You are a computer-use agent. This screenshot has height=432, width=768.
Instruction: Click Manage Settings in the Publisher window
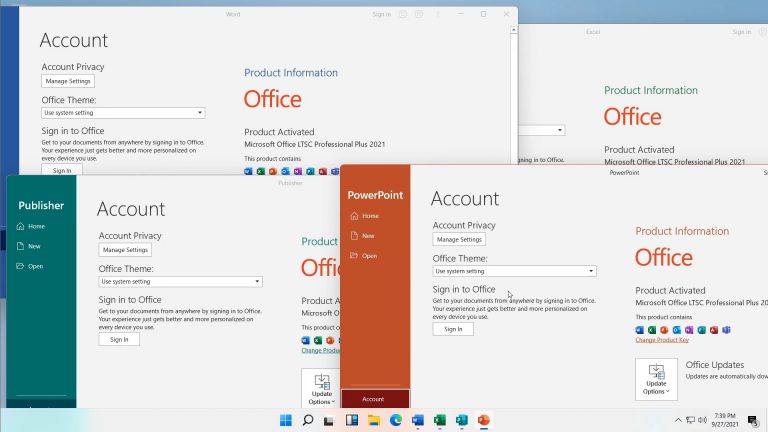[125, 250]
